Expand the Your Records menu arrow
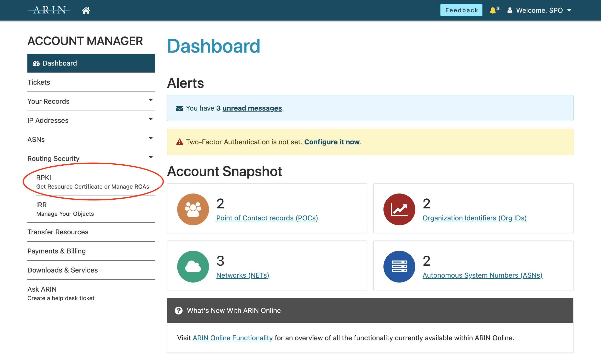The height and width of the screenshot is (364, 601). coord(151,100)
